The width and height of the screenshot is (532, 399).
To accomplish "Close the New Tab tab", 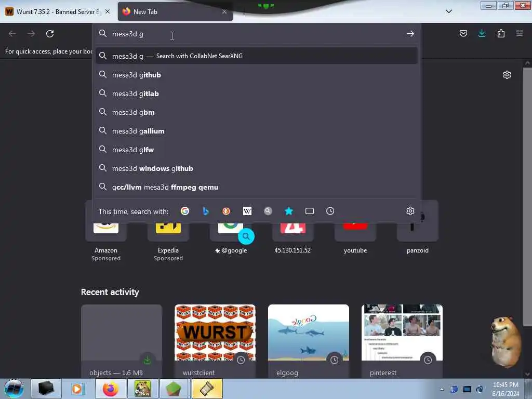I will [x=224, y=11].
